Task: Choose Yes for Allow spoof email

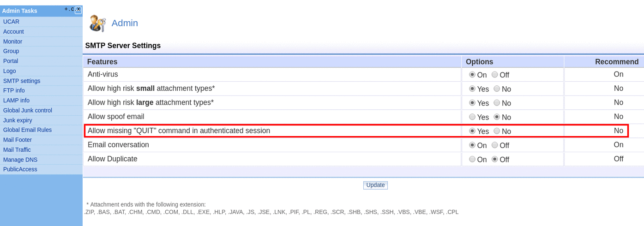Action: click(x=472, y=117)
